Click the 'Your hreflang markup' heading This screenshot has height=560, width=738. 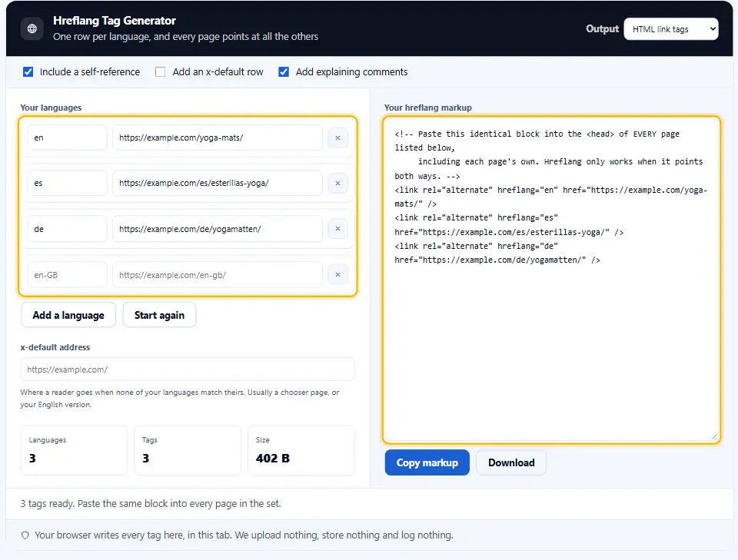(x=428, y=108)
